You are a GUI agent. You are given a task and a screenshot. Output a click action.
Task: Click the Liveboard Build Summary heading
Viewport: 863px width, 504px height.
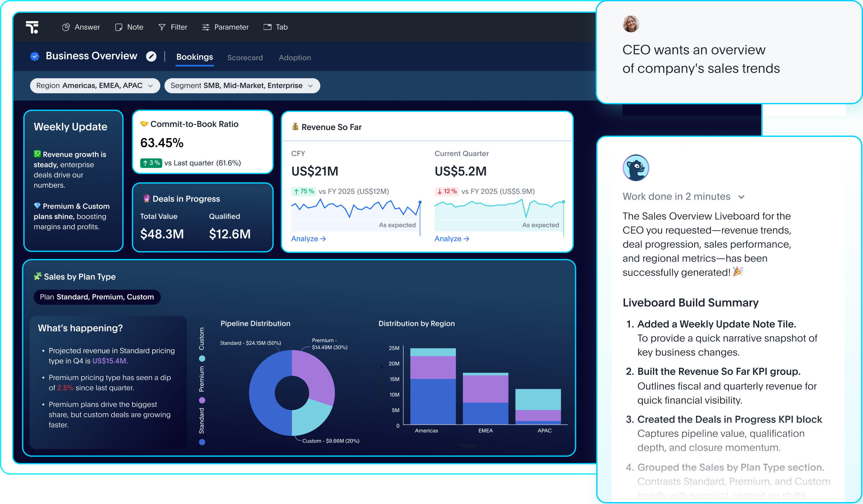tap(690, 303)
